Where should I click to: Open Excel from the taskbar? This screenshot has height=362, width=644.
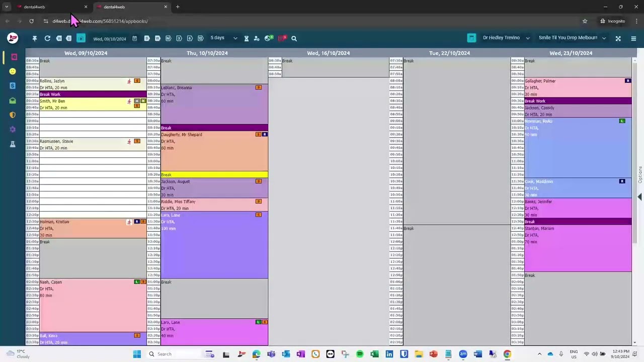374,354
